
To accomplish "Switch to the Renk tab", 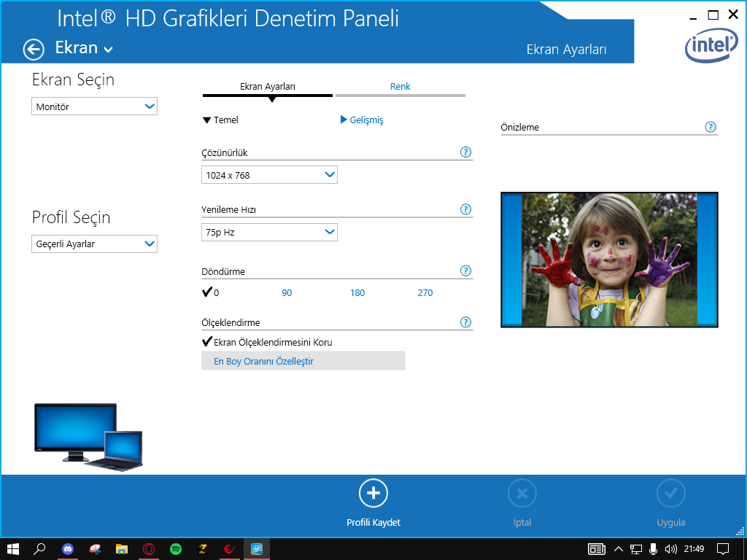I will (400, 87).
